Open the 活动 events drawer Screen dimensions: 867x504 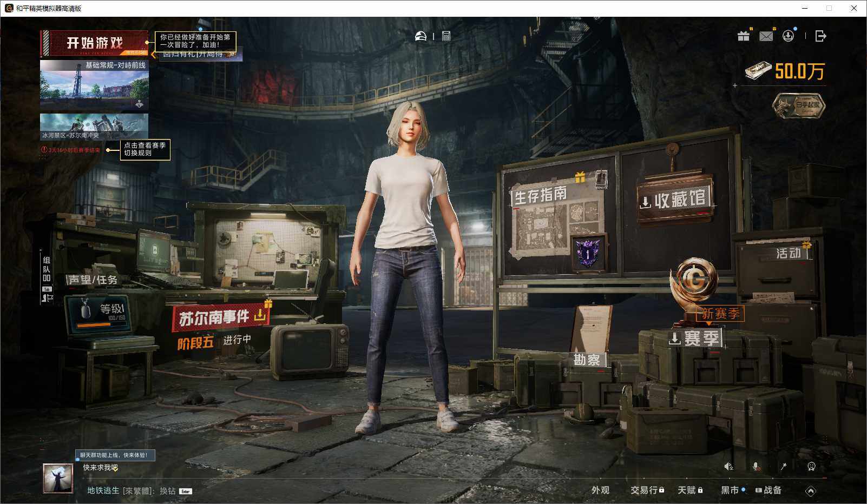pos(789,253)
